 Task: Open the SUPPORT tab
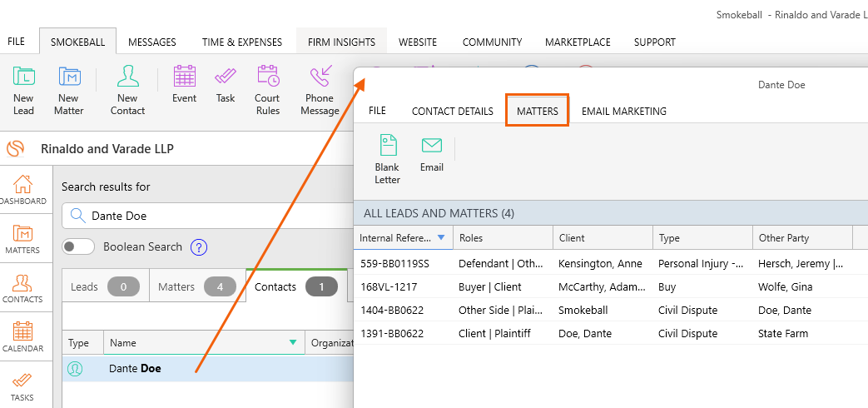coord(655,42)
